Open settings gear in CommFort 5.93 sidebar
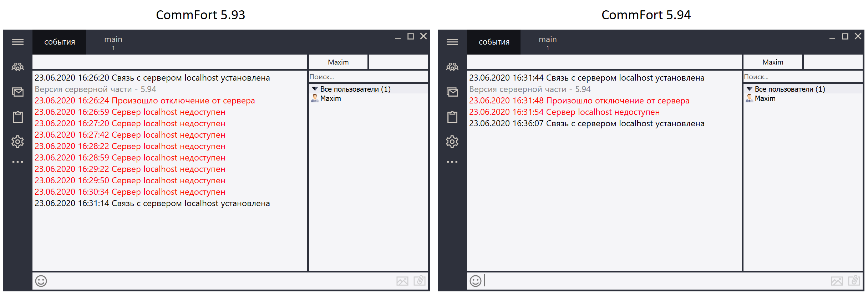The height and width of the screenshot is (296, 868). tap(18, 142)
